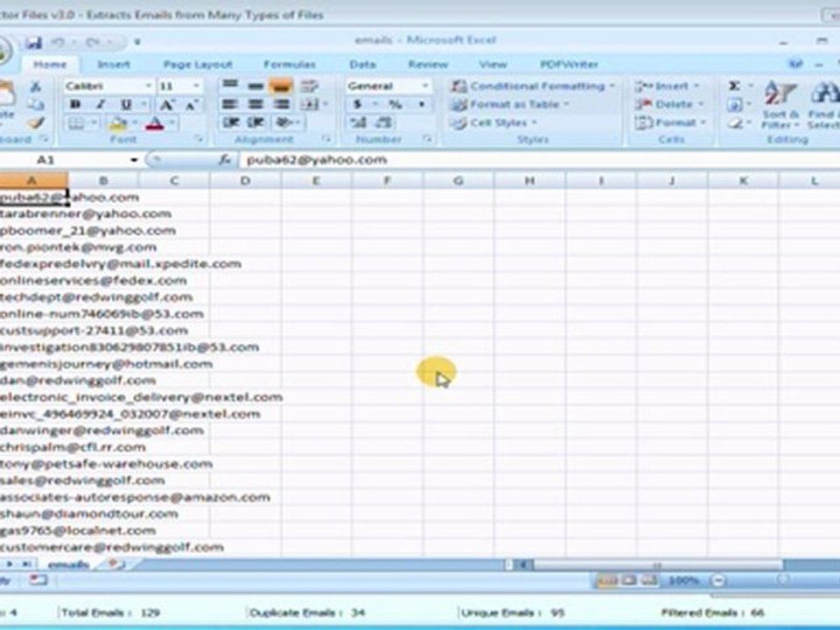Viewport: 840px width, 630px height.
Task: Click Insert cells button
Action: (x=667, y=86)
